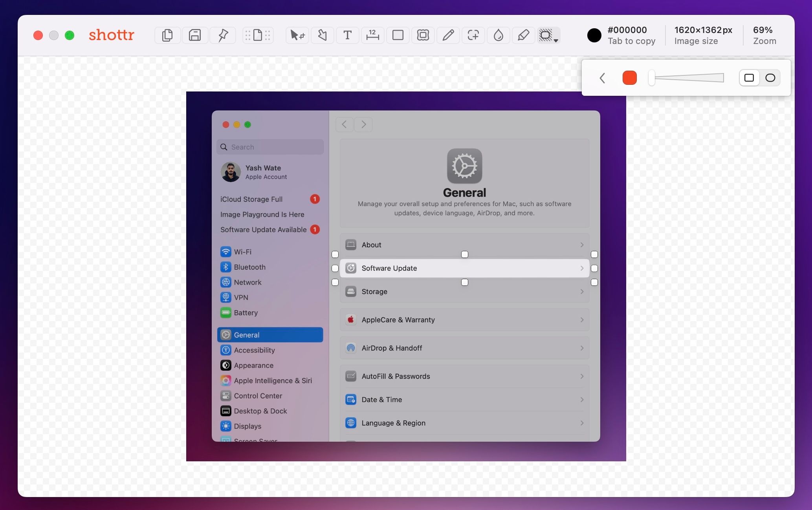The image size is (812, 510).
Task: Toggle the select and crop tool
Action: coord(297,35)
